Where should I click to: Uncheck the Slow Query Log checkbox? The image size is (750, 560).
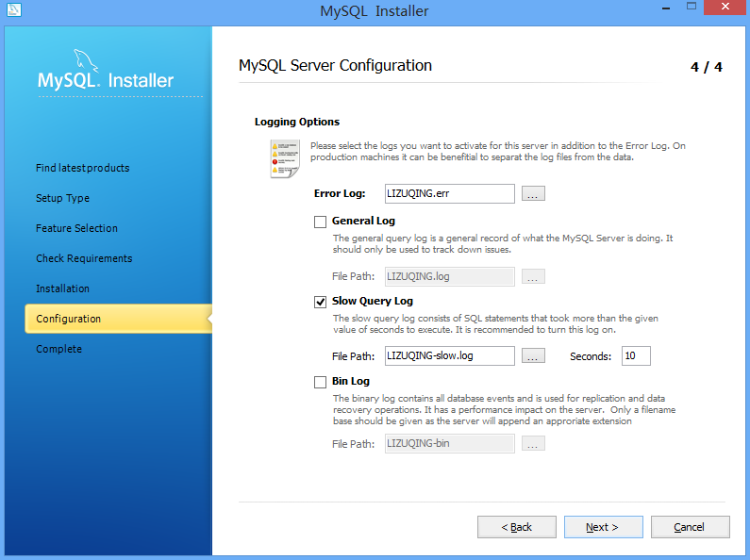coord(320,302)
